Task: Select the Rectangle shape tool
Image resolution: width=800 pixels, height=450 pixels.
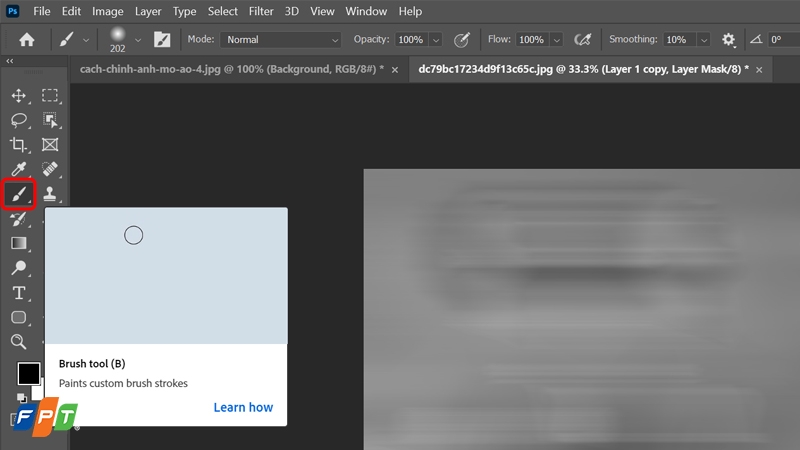Action: (19, 317)
